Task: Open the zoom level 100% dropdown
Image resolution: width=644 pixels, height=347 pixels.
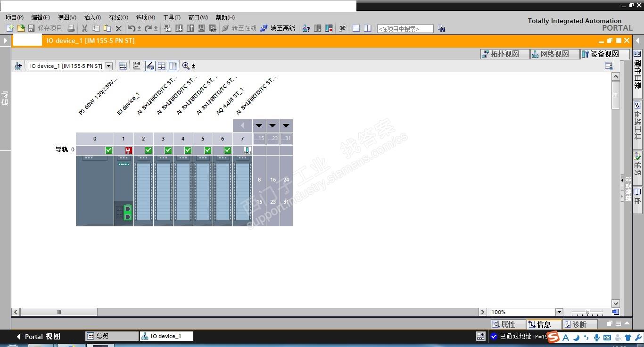Action: coord(559,312)
